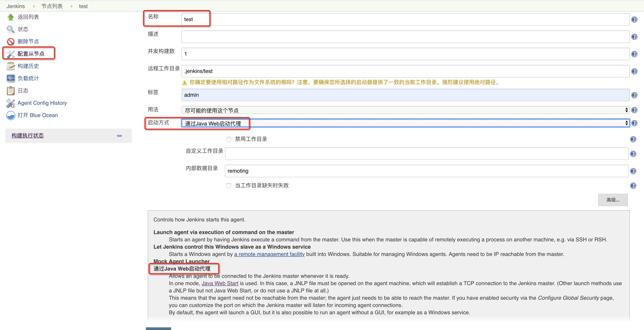The height and width of the screenshot is (330, 644).
Task: Click the Blue Ocean circle icon
Action: point(11,115)
